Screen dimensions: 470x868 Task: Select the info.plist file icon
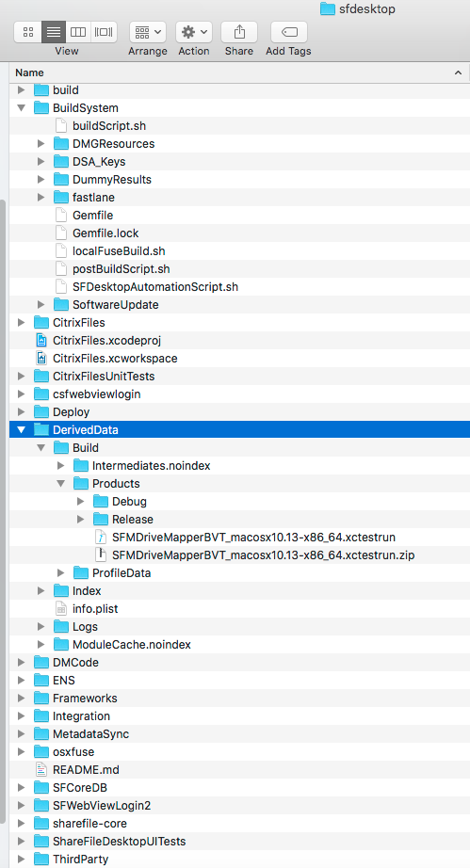[61, 608]
